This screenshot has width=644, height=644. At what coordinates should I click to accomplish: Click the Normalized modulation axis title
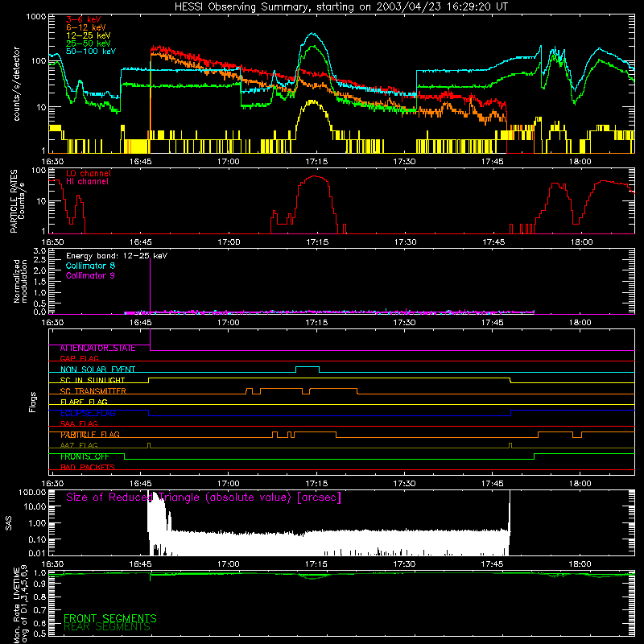click(x=20, y=281)
